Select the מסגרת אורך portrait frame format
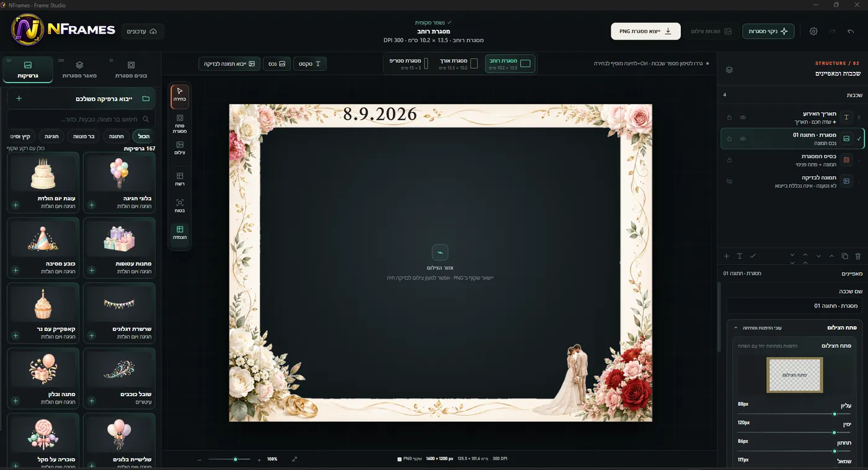This screenshot has width=868, height=470. click(458, 63)
